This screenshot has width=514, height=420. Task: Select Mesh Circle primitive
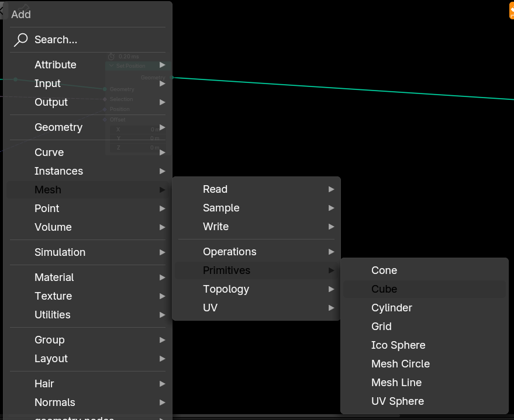[424, 364]
